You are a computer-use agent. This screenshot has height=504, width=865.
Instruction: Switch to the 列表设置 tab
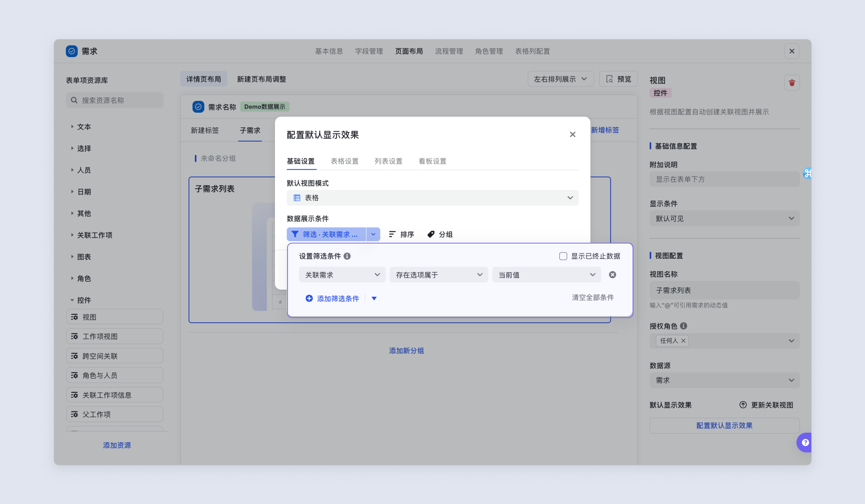point(389,161)
